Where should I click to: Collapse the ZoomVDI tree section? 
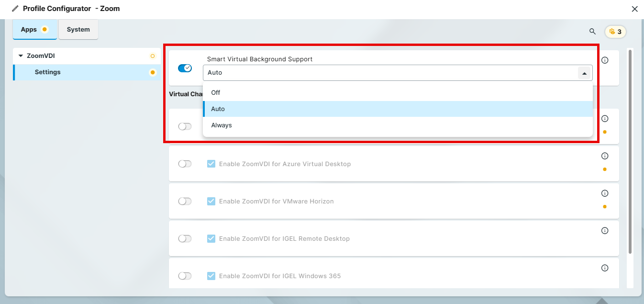(21, 56)
